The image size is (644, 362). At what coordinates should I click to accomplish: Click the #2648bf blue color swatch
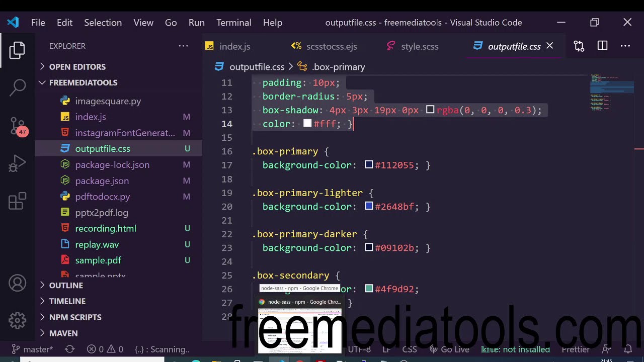tap(369, 206)
